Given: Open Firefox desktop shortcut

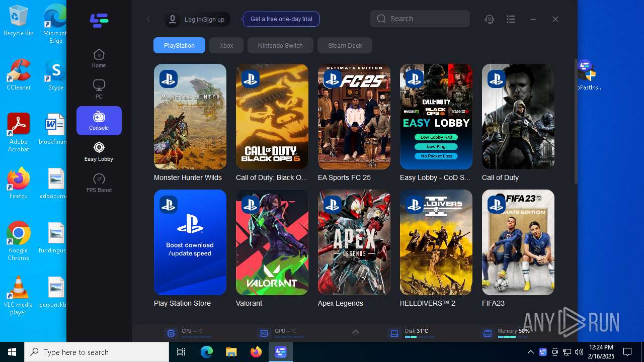Looking at the screenshot, I should [x=19, y=184].
